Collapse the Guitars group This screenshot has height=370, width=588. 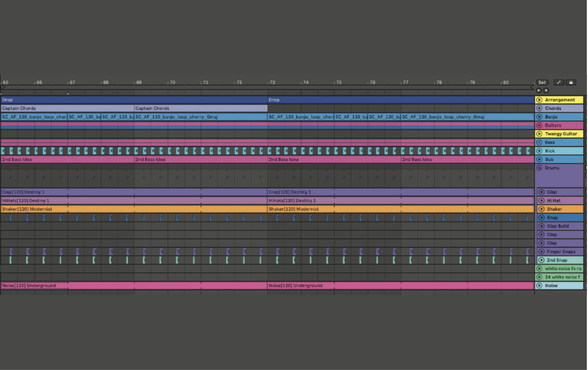coord(539,125)
